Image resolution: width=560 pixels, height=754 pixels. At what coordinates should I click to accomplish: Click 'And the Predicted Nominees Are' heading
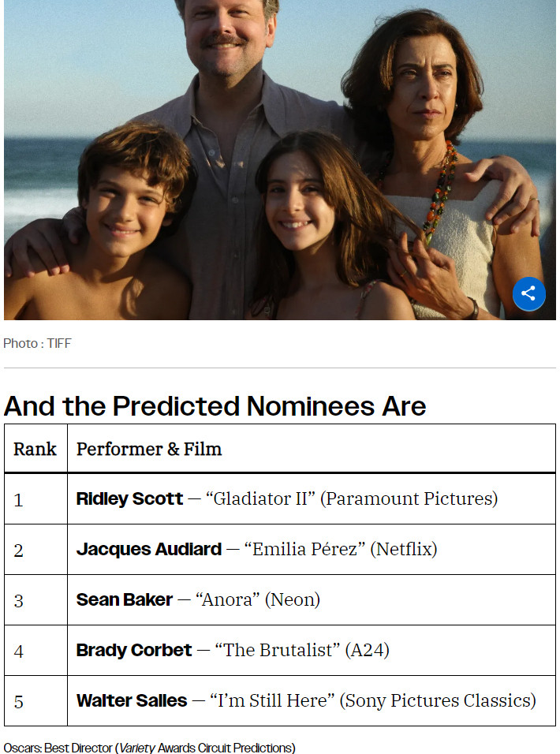(x=215, y=406)
